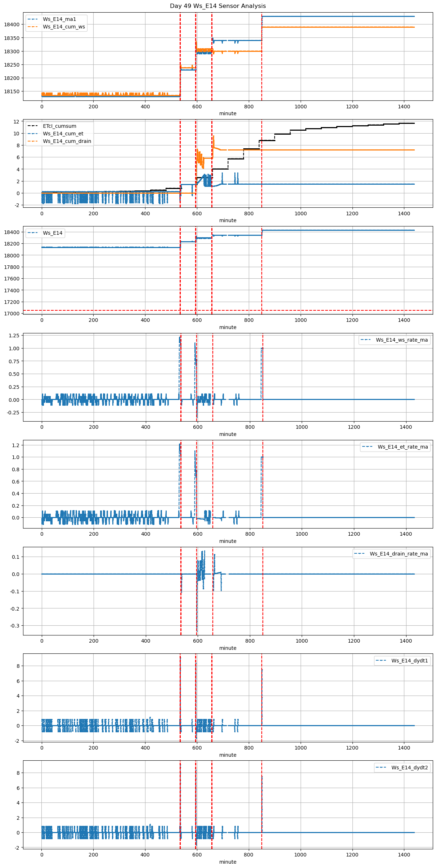Click the Ws_E14_et_rate_ma legend label
Screen dimensions: 436x868
tap(403, 447)
